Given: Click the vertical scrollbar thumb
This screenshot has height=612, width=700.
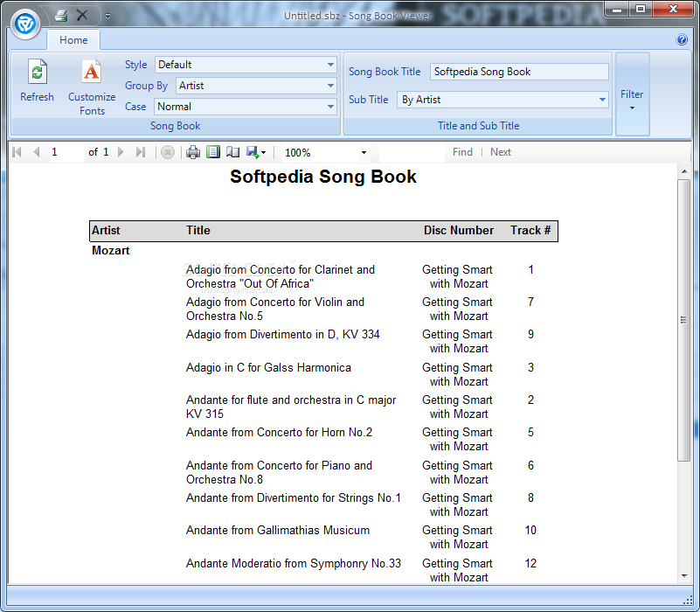Looking at the screenshot, I should pos(684,320).
